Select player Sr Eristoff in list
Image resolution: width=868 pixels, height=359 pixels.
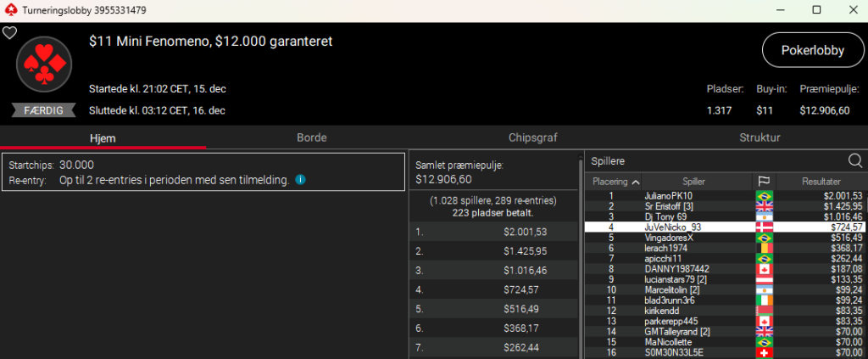coord(669,206)
